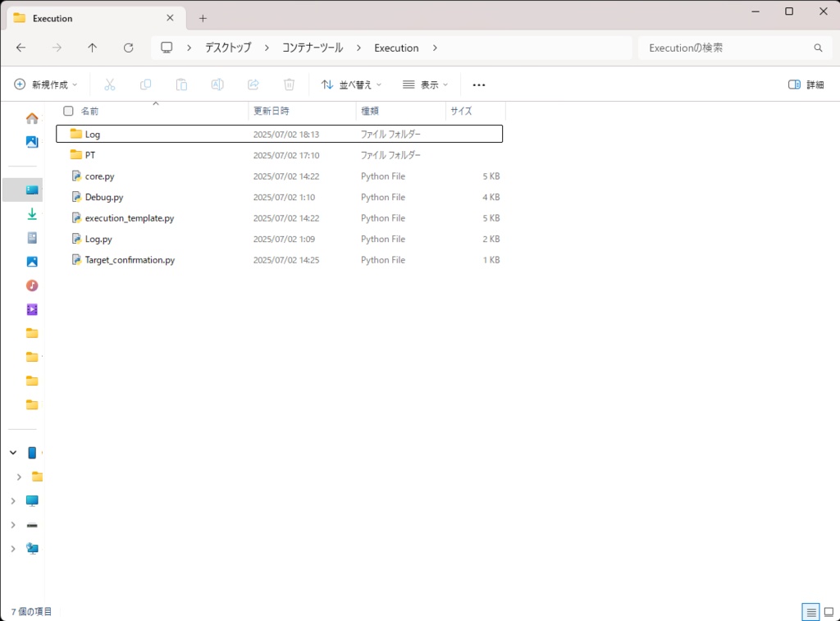Click the Cut scissors icon

point(110,84)
